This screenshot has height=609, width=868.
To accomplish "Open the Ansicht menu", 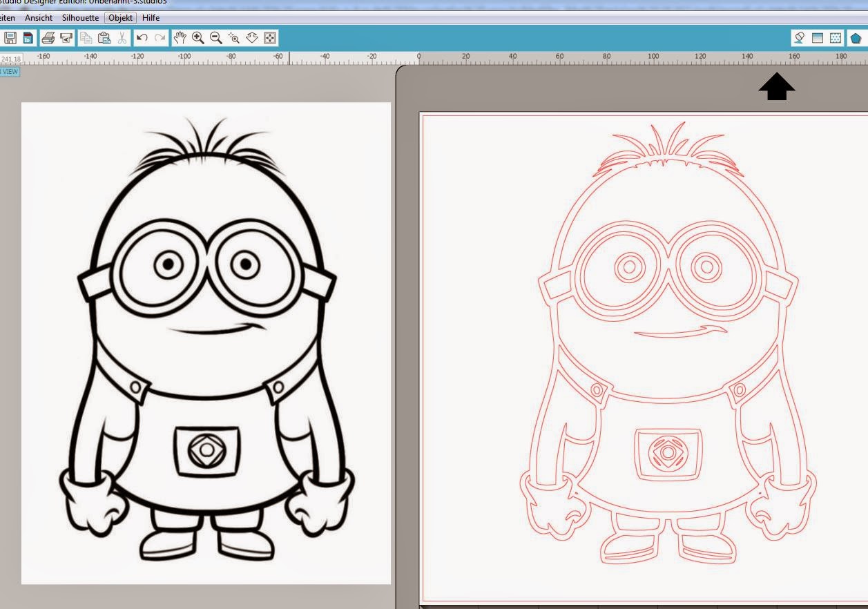I will [39, 17].
